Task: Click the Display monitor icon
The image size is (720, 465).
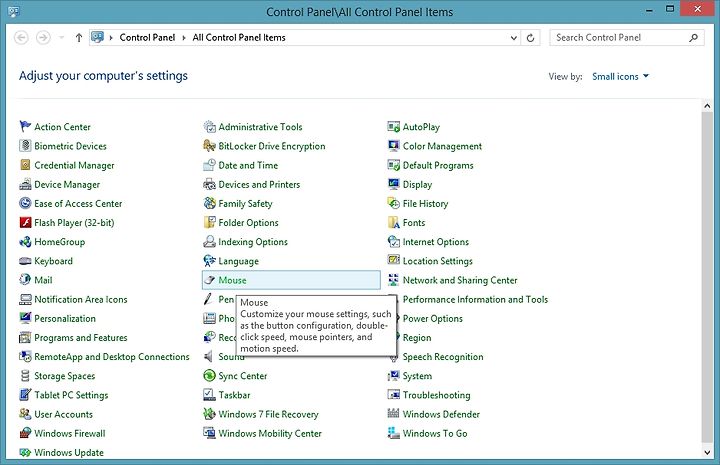Action: tap(394, 184)
